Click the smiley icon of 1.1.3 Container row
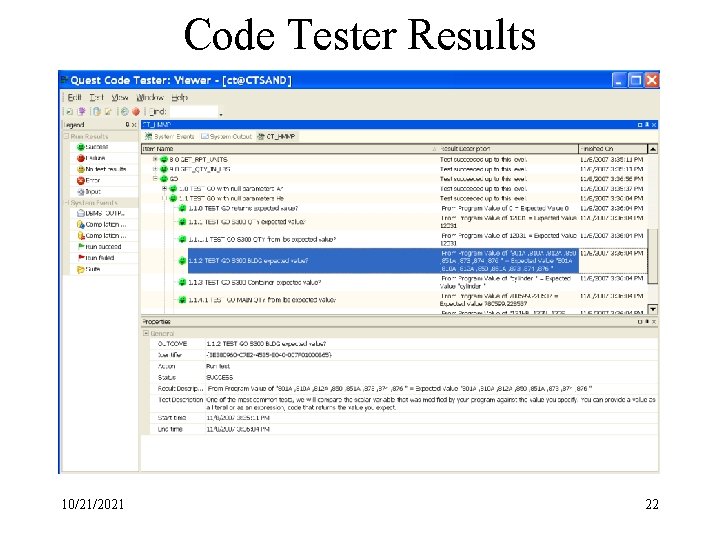720x540 pixels. (x=182, y=282)
